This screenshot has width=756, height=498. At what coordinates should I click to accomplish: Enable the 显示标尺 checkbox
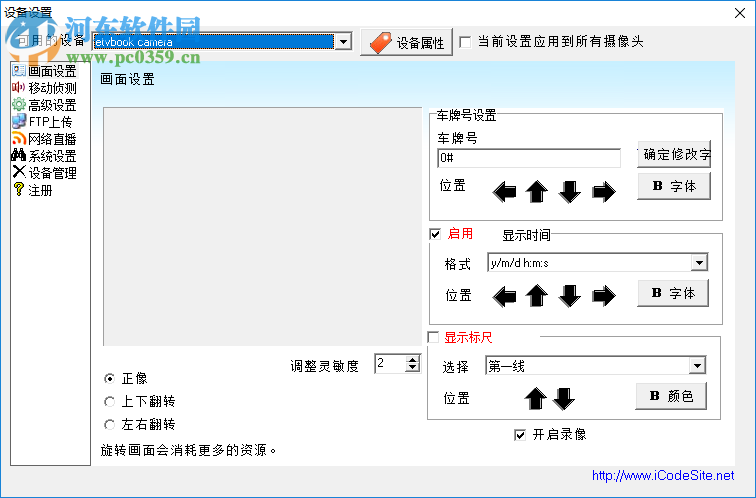click(433, 337)
